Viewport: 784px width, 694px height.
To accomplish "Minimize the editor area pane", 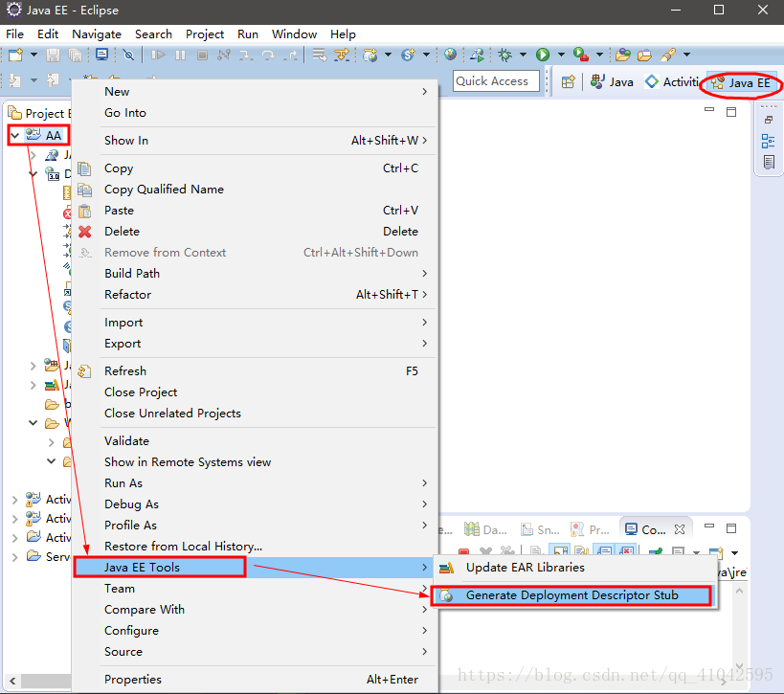I will coord(709,110).
